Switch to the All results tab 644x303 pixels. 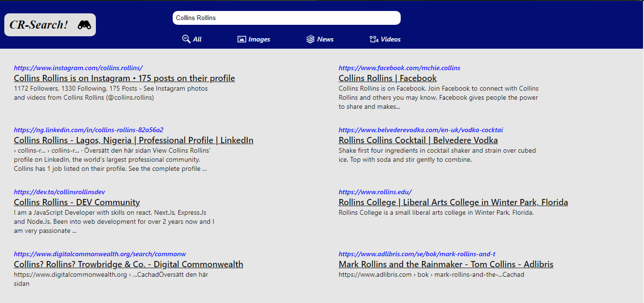[x=192, y=39]
